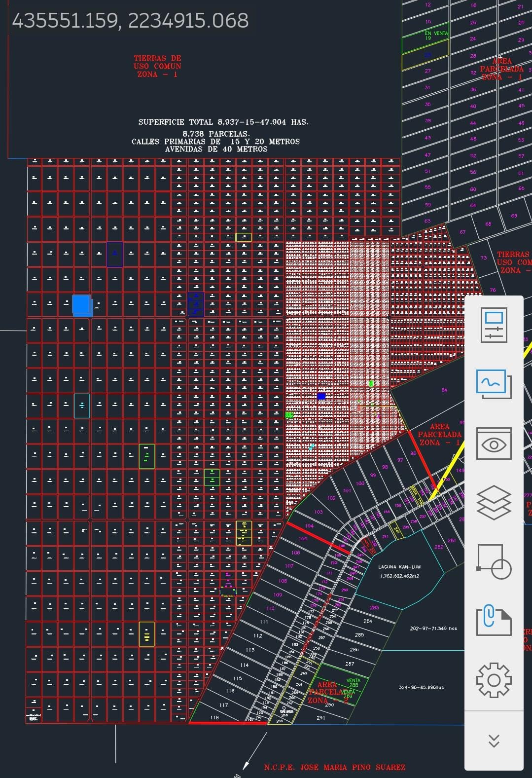This screenshot has height=778, width=532.
Task: Select the large blue filled parcel
Action: tap(82, 305)
